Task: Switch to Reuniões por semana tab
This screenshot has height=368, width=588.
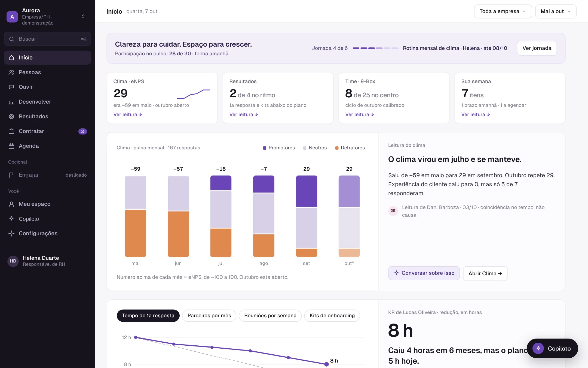Action: tap(270, 316)
